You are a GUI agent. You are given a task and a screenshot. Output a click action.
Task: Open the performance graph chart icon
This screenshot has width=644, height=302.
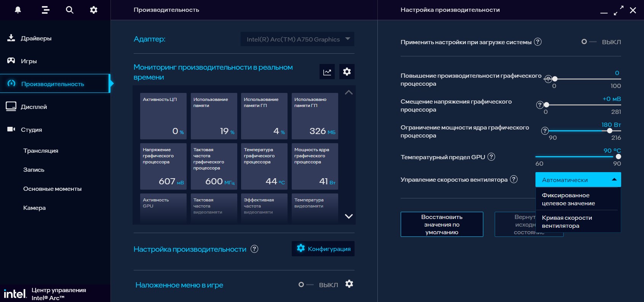click(327, 72)
